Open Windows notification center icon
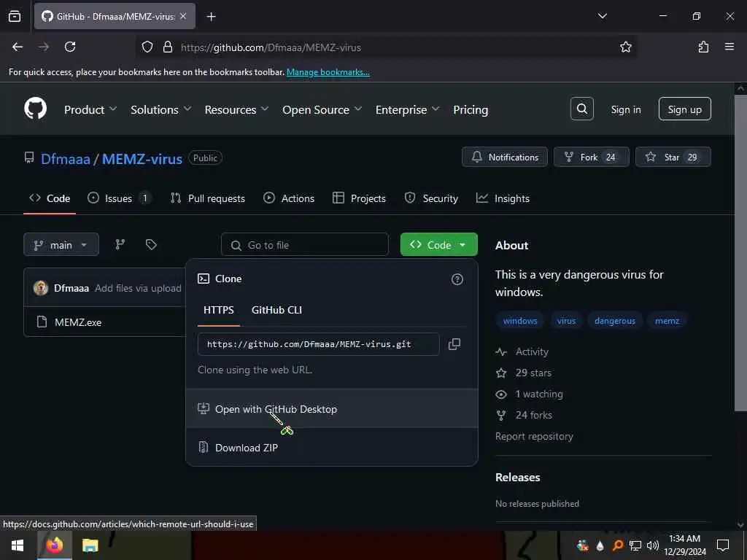This screenshot has width=747, height=560. 723,545
